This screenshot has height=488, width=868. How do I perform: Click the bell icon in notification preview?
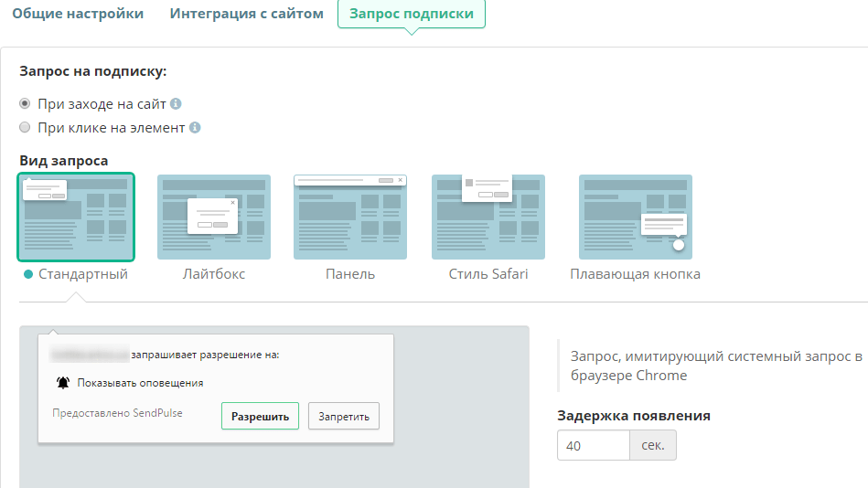point(62,383)
